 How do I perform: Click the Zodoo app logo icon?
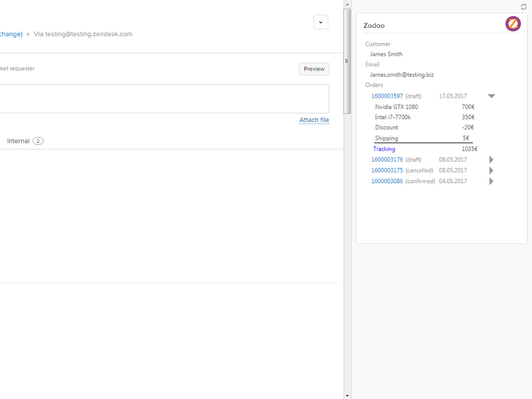pos(513,24)
